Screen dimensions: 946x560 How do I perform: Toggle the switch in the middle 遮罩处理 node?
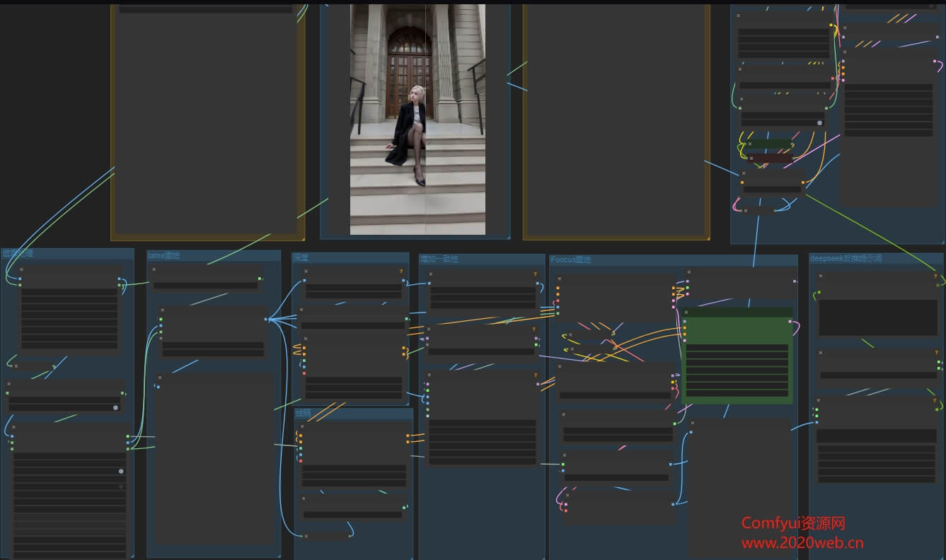(115, 407)
